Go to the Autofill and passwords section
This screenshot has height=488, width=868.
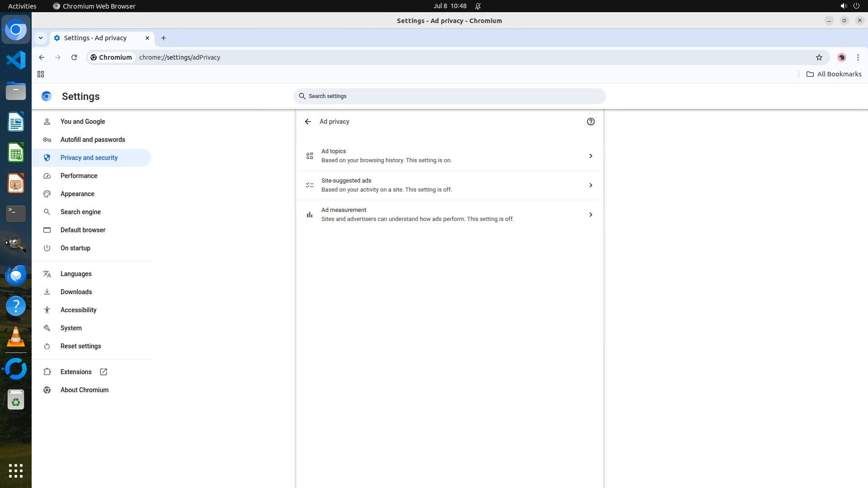(93, 140)
